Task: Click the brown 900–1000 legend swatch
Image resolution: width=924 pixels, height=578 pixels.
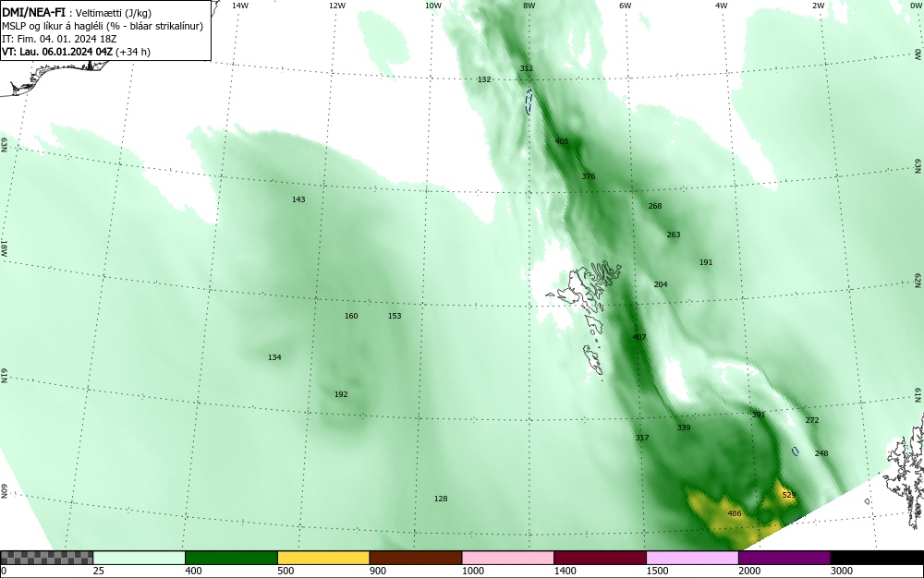Action: coord(416,558)
